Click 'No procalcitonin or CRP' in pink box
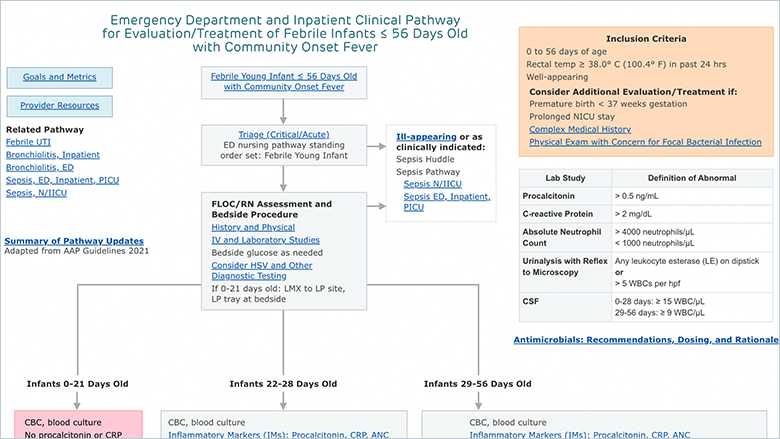The width and height of the screenshot is (780, 439). (x=73, y=435)
